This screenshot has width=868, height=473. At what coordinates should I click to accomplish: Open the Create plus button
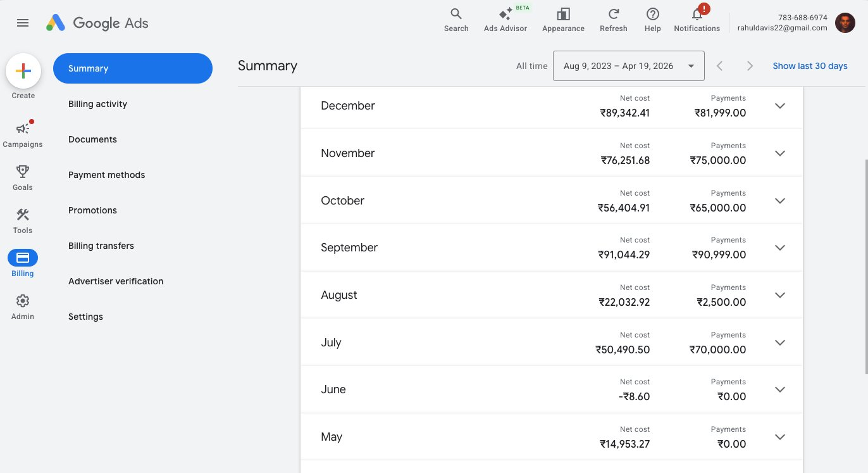coord(23,70)
